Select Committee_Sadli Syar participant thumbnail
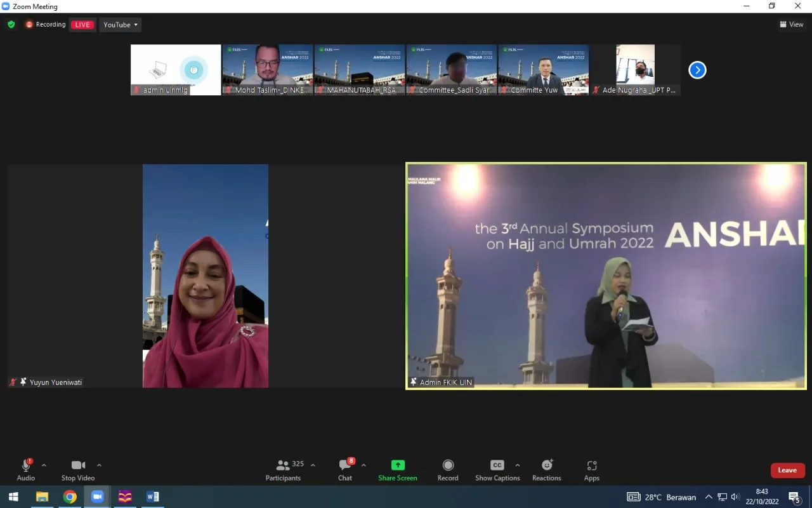The height and width of the screenshot is (508, 812). [x=452, y=70]
